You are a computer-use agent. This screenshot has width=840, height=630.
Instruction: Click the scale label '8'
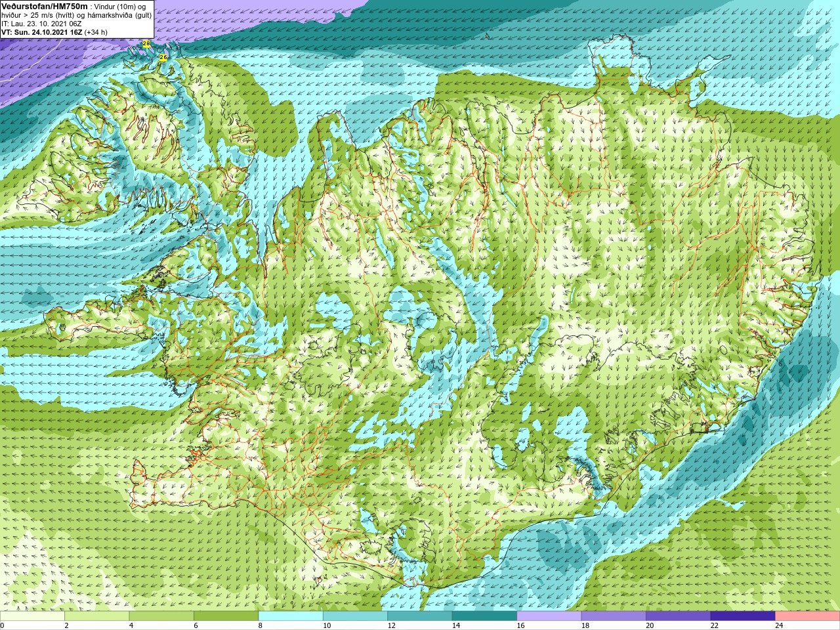point(261,625)
